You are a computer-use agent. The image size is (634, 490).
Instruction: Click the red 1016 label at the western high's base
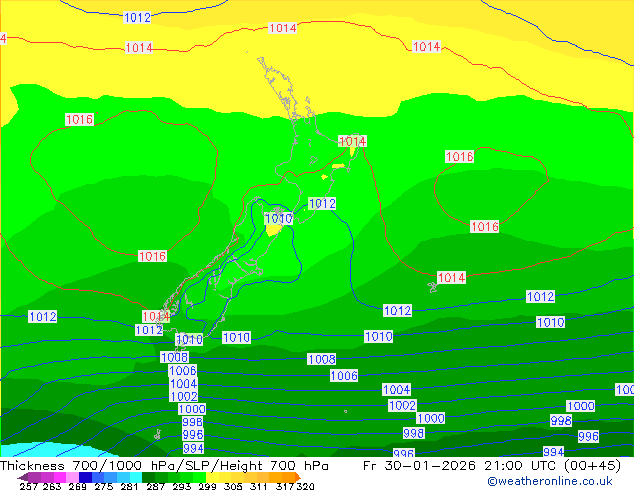click(152, 256)
